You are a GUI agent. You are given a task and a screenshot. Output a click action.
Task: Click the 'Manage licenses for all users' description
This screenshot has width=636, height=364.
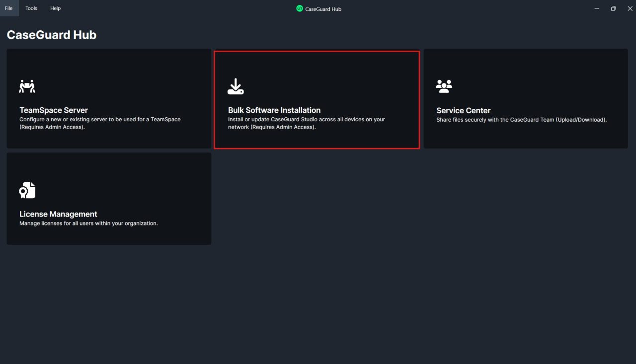coord(88,223)
